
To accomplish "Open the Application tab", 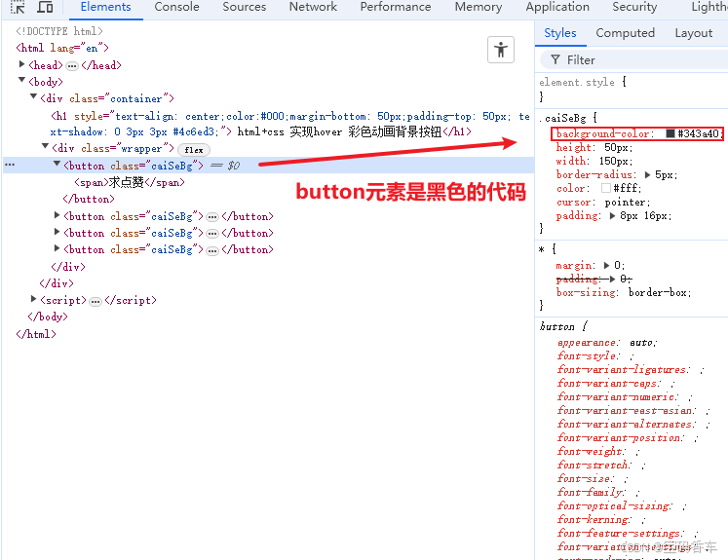I will (x=557, y=7).
